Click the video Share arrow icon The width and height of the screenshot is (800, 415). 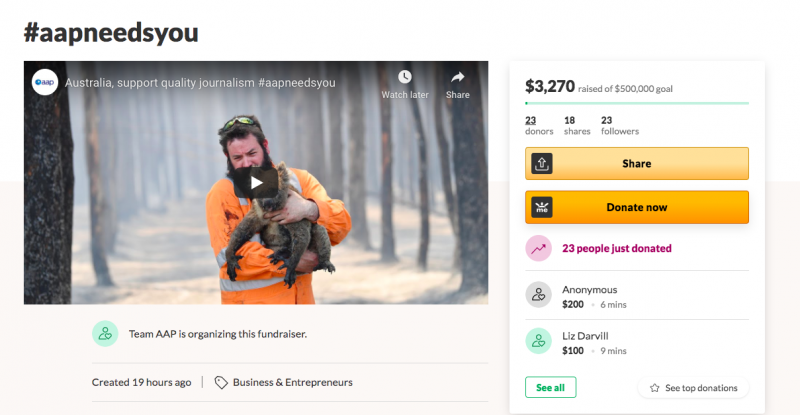[x=457, y=78]
